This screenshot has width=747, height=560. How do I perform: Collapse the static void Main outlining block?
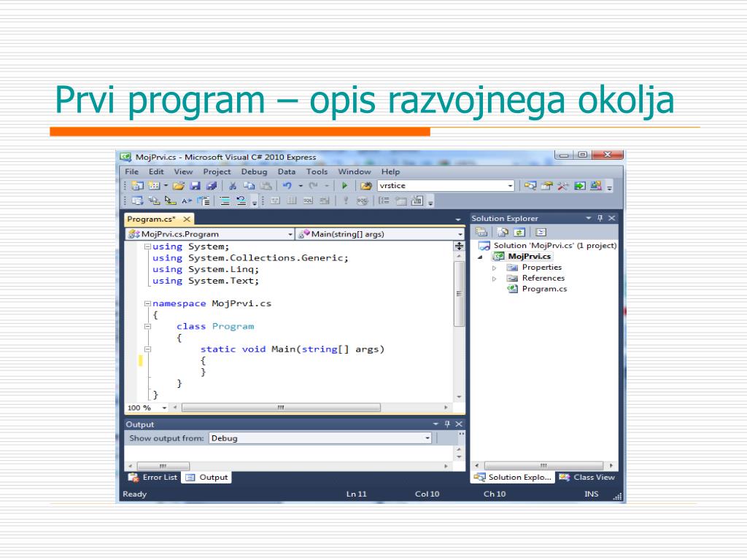(x=147, y=349)
